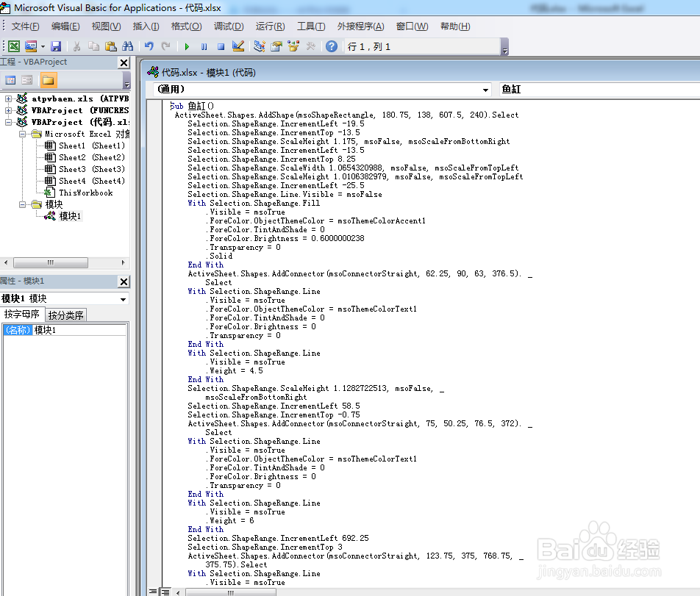
Task: Click the Cut scissors icon
Action: [x=76, y=46]
